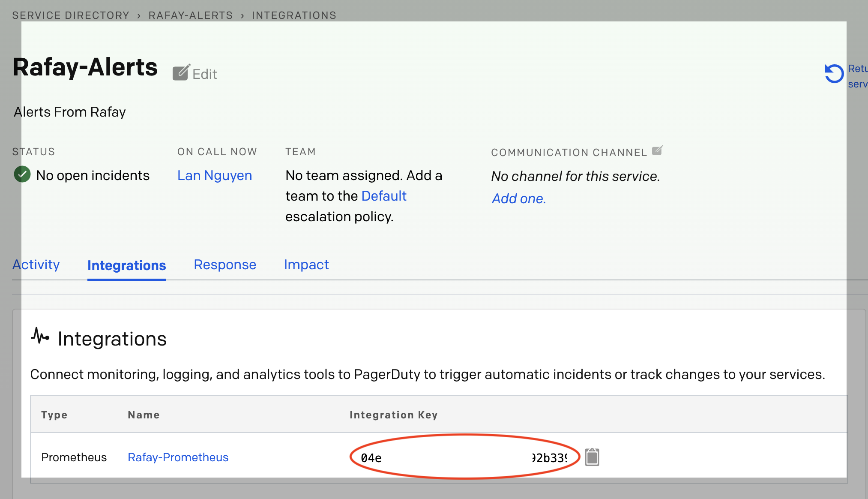Click the circular return arrow icon
Image resolution: width=868 pixels, height=499 pixels.
(834, 74)
